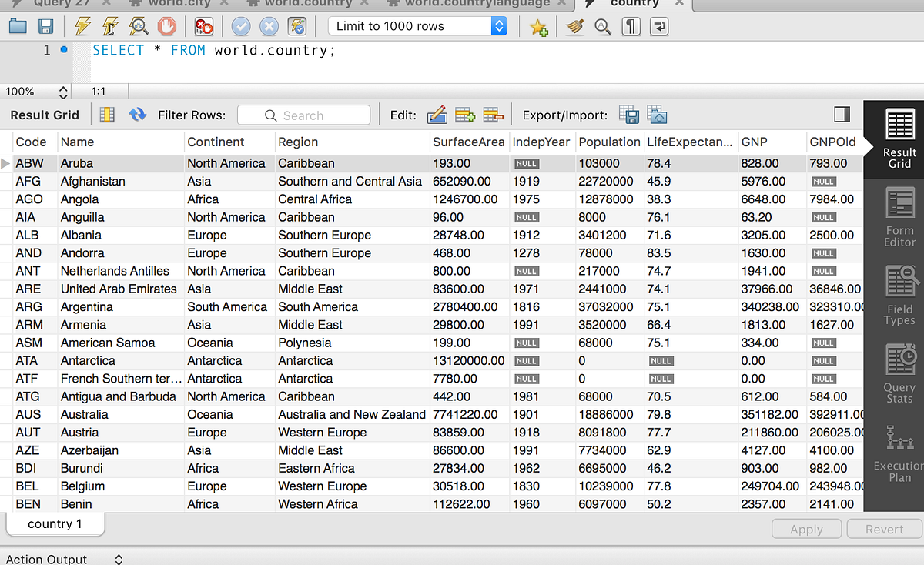Toggle auto-commit mode

point(298,25)
